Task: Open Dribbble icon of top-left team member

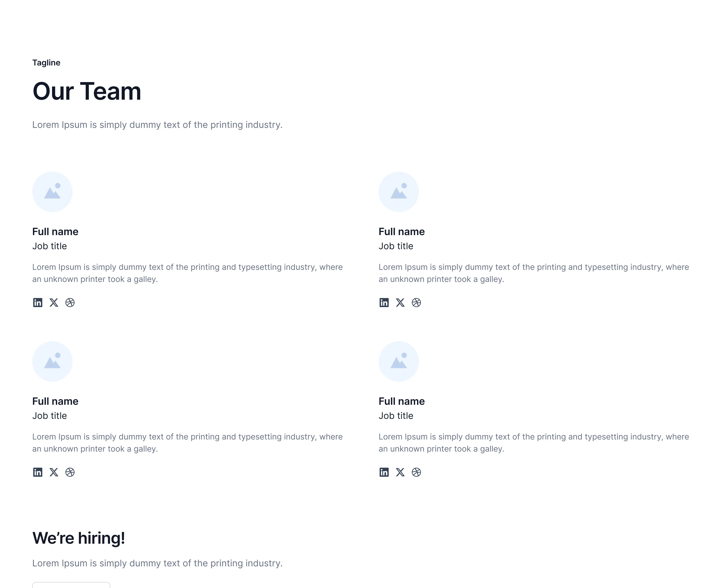Action: click(x=70, y=303)
